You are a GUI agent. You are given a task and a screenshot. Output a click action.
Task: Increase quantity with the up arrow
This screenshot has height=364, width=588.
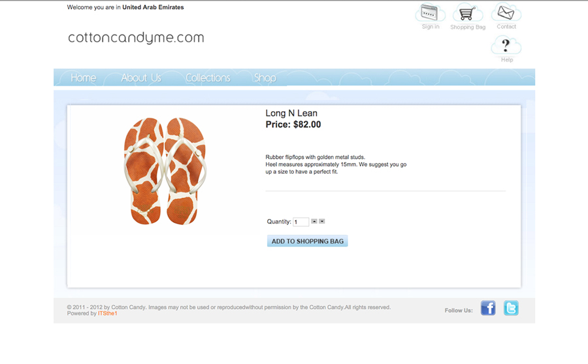[x=314, y=222]
